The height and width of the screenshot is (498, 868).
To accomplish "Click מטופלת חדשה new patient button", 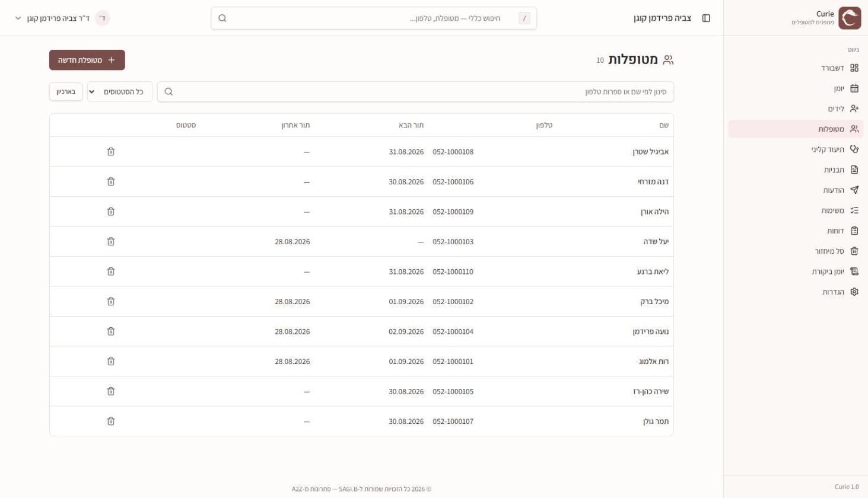I will point(87,60).
